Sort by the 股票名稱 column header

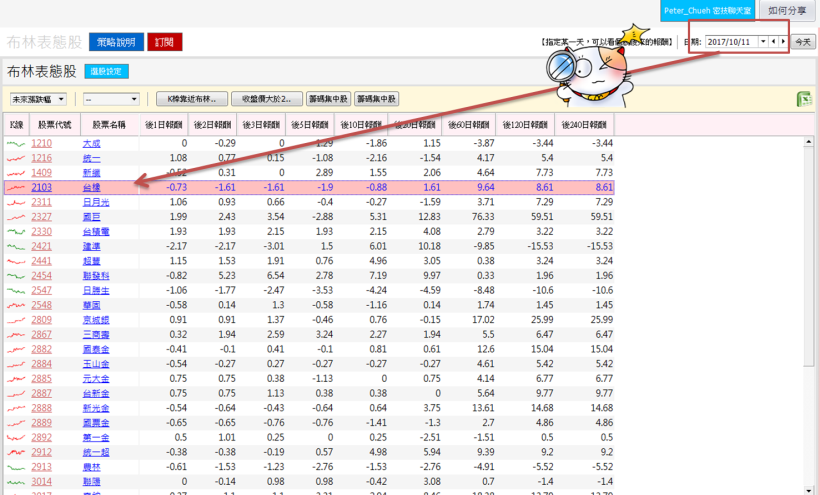(x=109, y=125)
